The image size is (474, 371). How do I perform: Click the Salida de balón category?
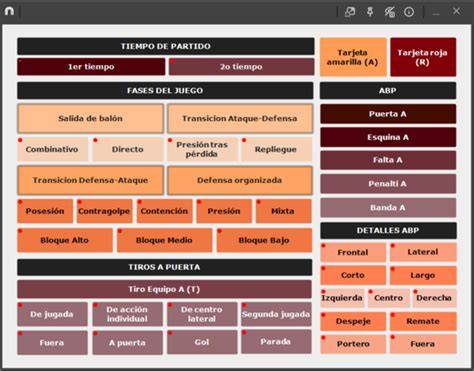[x=90, y=118]
